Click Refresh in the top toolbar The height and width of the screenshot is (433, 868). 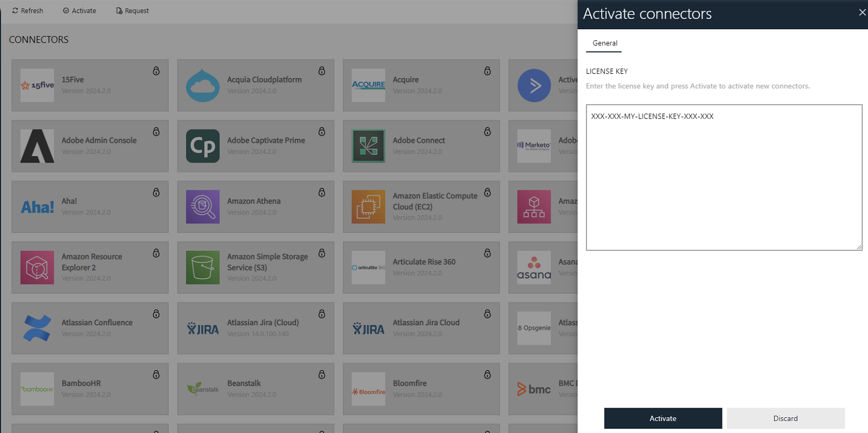click(28, 11)
